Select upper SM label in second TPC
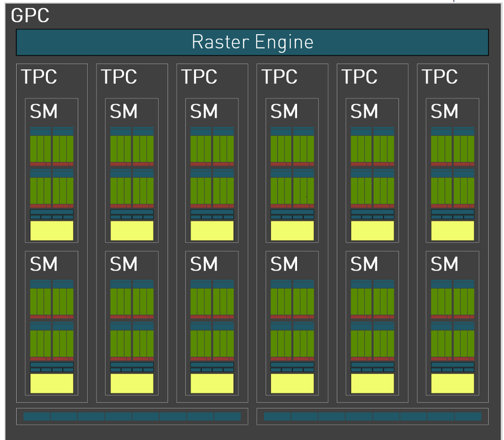The height and width of the screenshot is (440, 504). click(x=124, y=111)
